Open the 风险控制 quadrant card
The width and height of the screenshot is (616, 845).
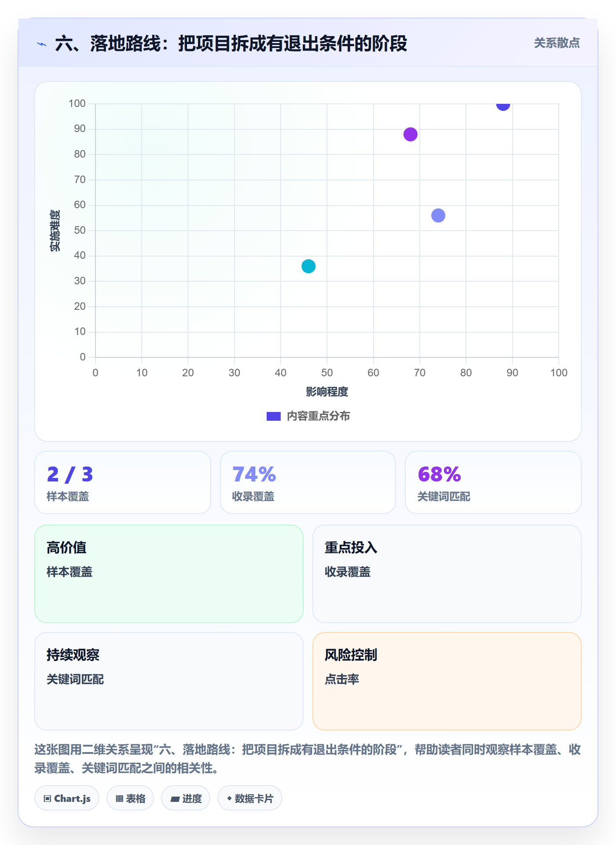pyautogui.click(x=447, y=681)
